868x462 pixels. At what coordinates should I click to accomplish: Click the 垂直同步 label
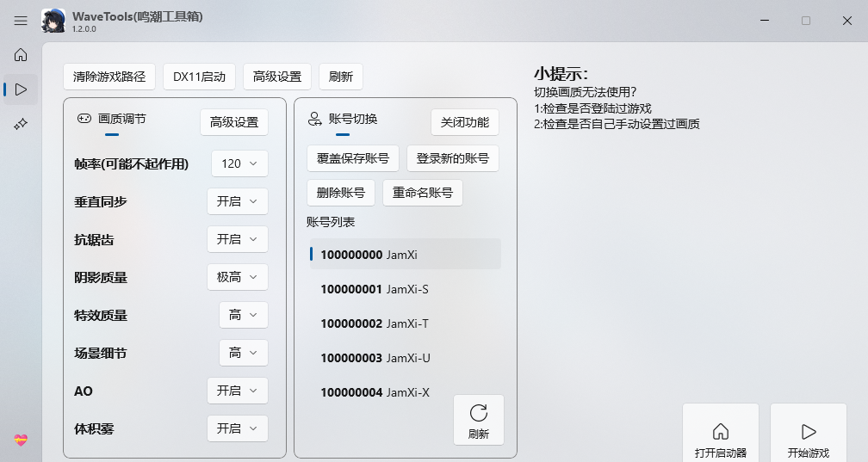click(x=100, y=202)
